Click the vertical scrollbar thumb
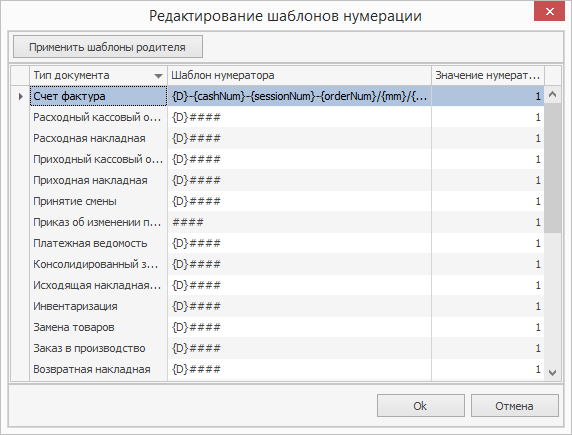Image resolution: width=572 pixels, height=435 pixels. pyautogui.click(x=552, y=168)
